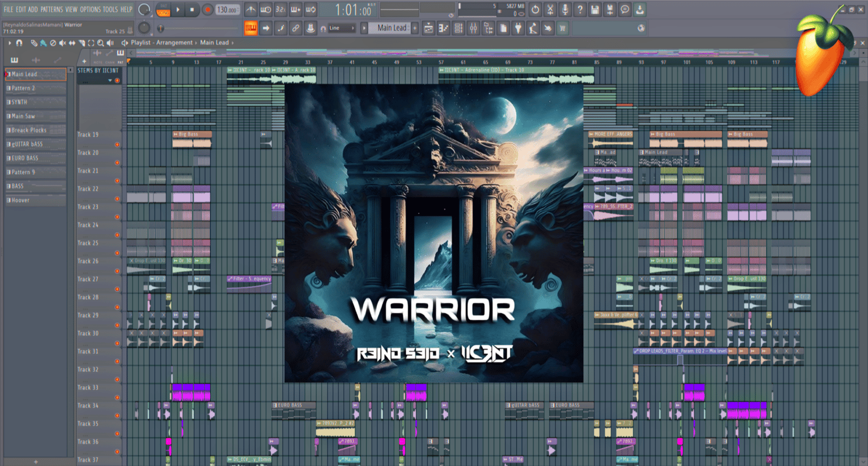This screenshot has width=868, height=466.
Task: Select the EURO BASS pattern in picker
Action: click(35, 158)
